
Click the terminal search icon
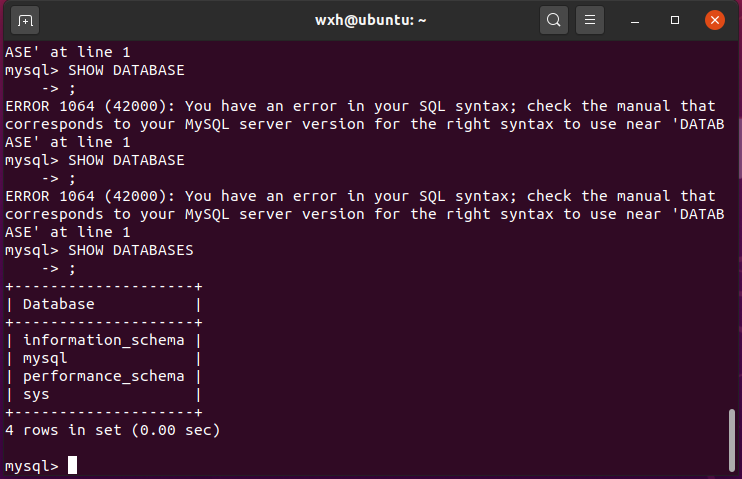tap(553, 20)
